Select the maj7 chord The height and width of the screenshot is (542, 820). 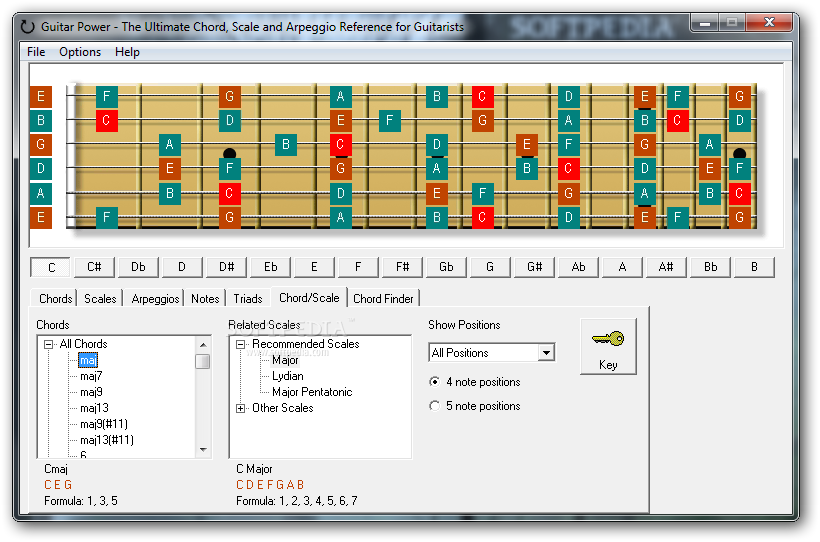(91, 376)
